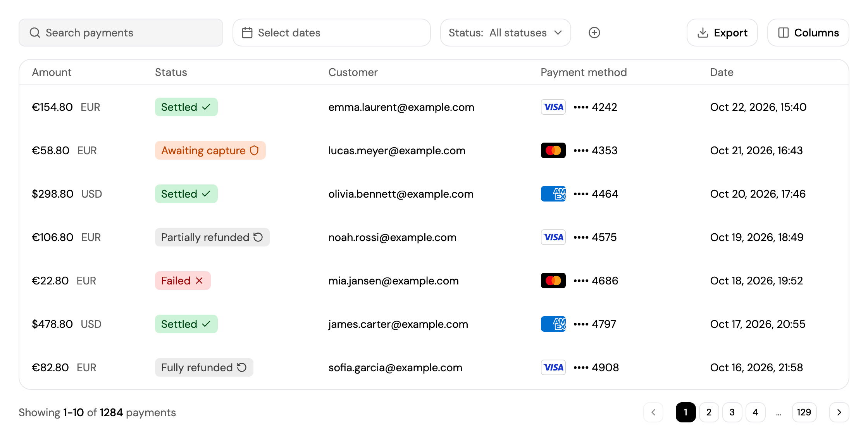Image resolution: width=868 pixels, height=441 pixels.
Task: Click the Mastercard icon for 4686
Action: pyautogui.click(x=553, y=281)
